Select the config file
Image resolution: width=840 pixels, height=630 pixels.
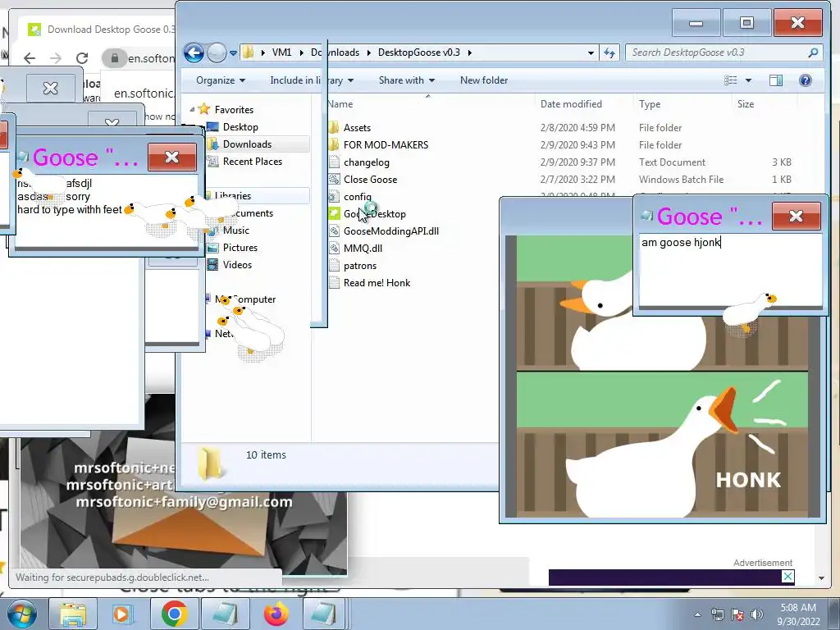click(x=357, y=197)
